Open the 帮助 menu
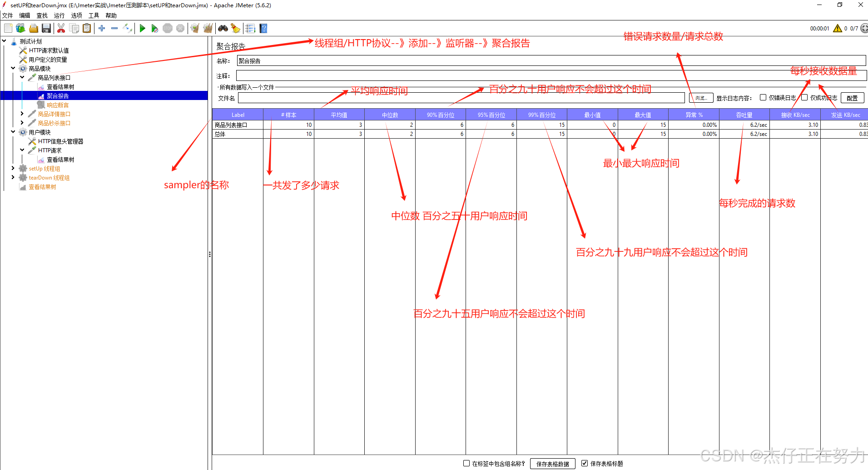 point(111,15)
